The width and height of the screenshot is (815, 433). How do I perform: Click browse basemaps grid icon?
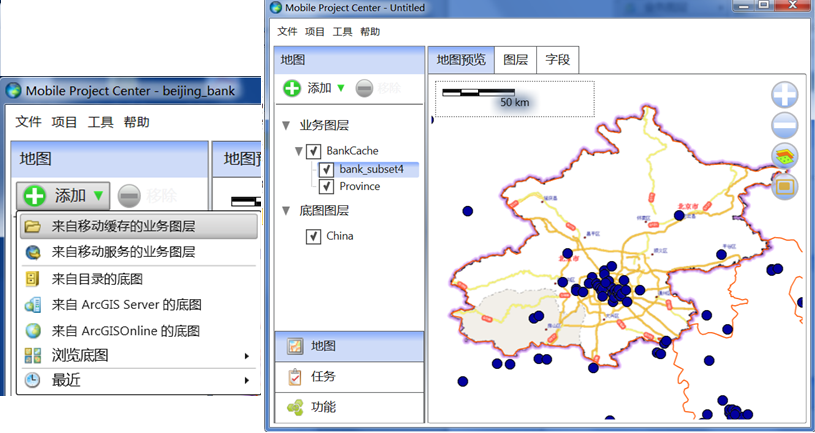33,356
